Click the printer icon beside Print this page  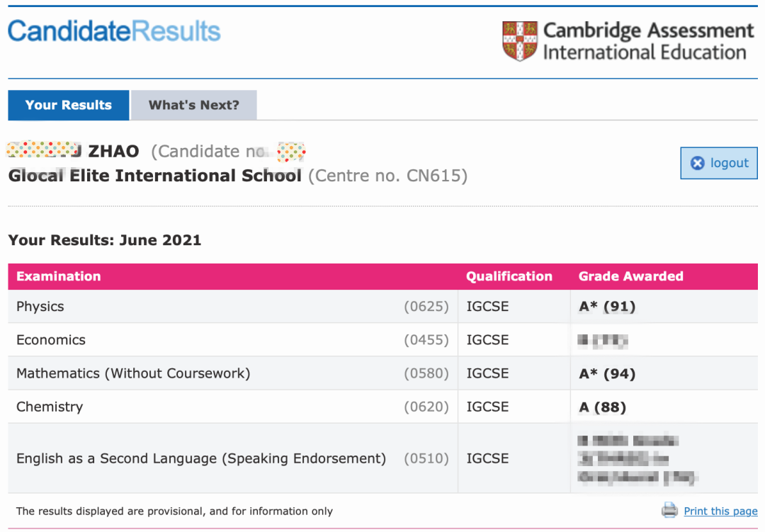(669, 510)
